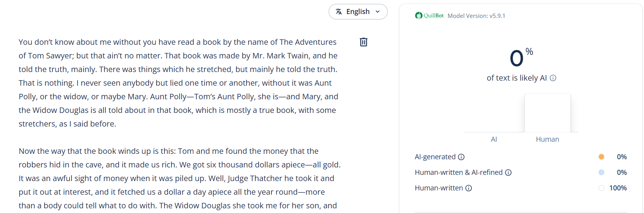Click the Human bar in the chart
The width and height of the screenshot is (644, 213).
pyautogui.click(x=547, y=113)
